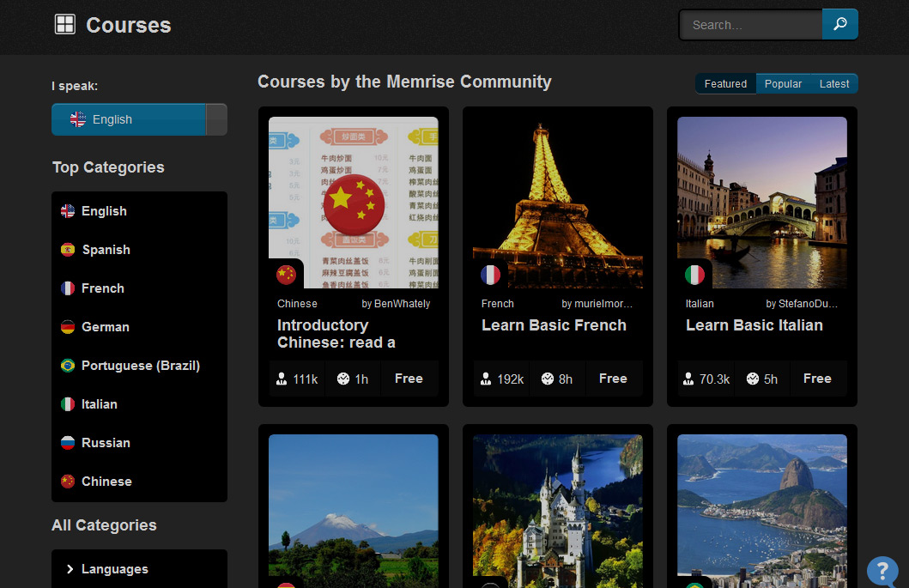
Task: Click the learners icon beside 70.3k
Action: point(688,379)
